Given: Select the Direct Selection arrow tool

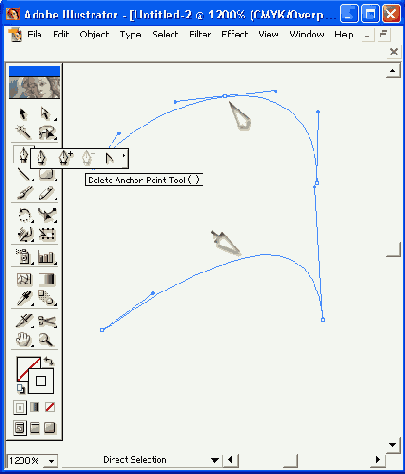Looking at the screenshot, I should 46,114.
